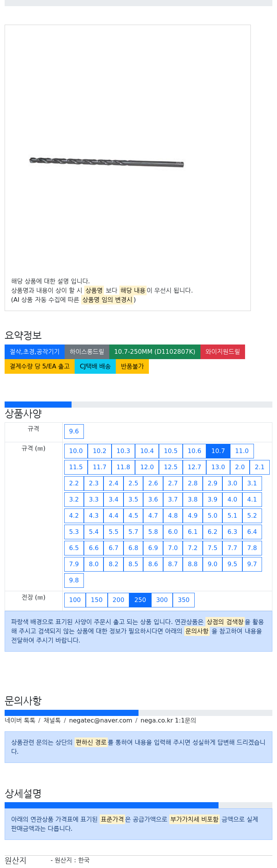This screenshot has width=277, height=868.
Task: Click the 와이지원드릴 brand tag
Action: pos(222,351)
